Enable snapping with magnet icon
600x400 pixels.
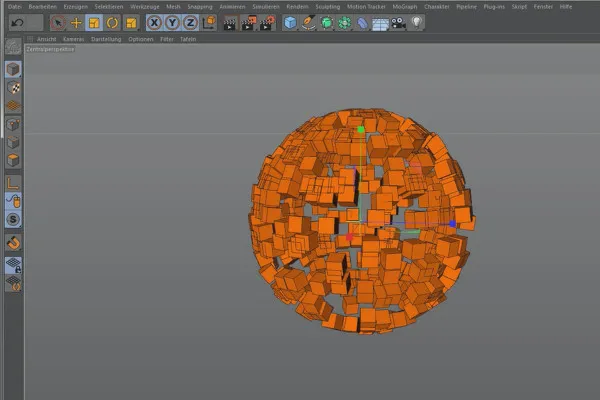click(x=13, y=243)
